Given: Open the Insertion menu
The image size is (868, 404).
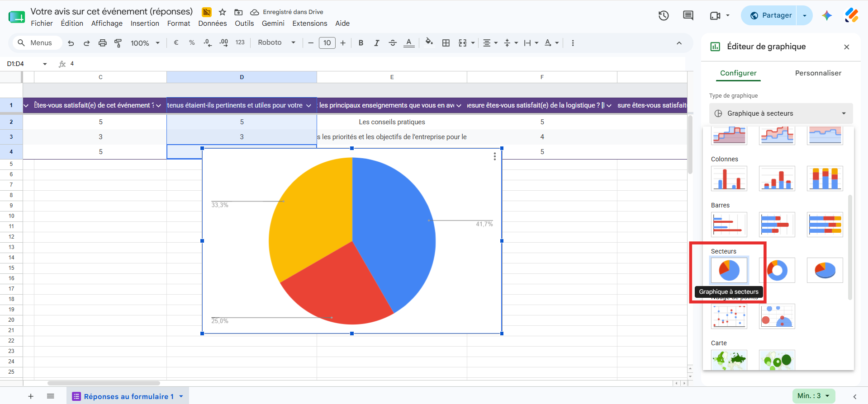Looking at the screenshot, I should 145,23.
